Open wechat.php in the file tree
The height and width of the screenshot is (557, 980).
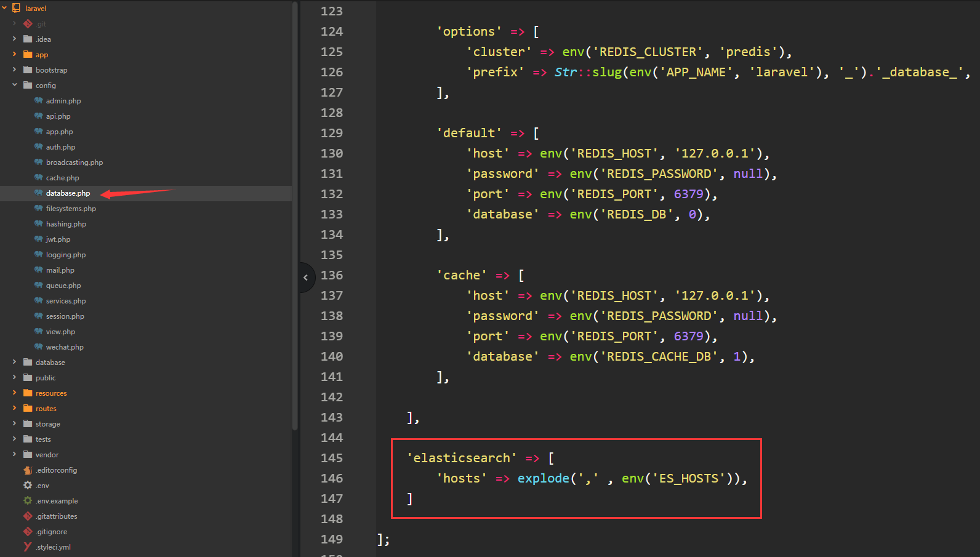(65, 347)
